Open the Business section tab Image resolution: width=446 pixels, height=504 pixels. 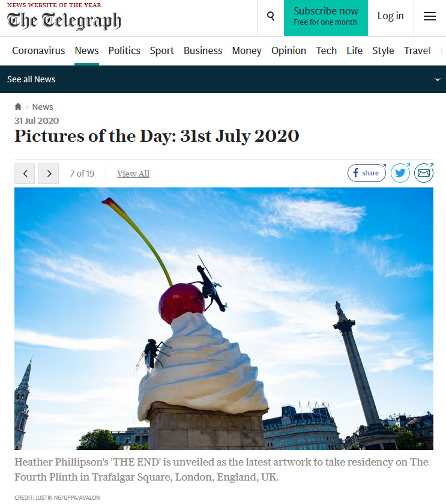click(203, 50)
